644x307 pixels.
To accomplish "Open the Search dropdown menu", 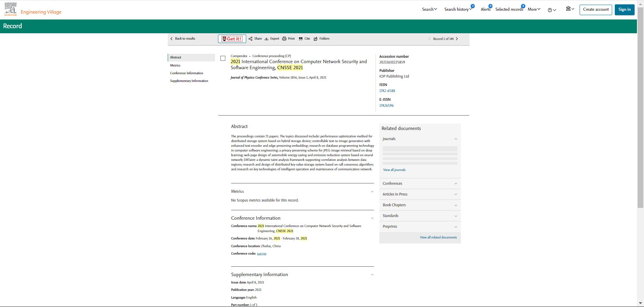I will coord(429,9).
